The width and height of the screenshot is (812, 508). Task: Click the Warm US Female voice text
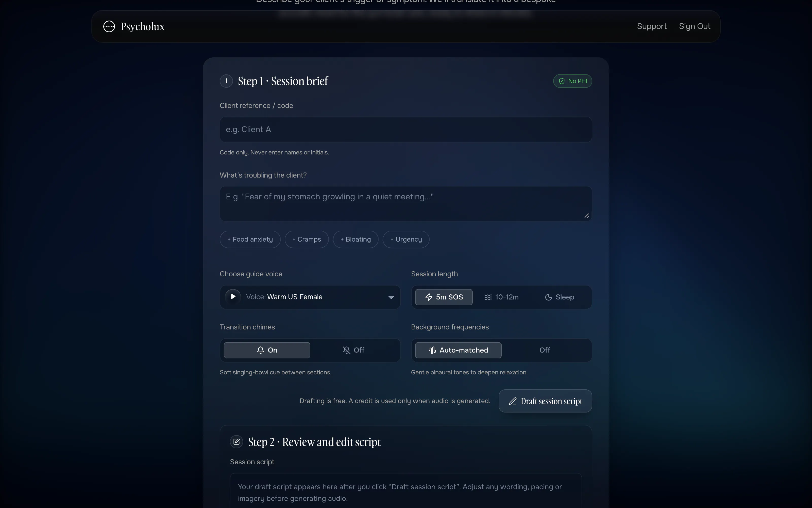(x=295, y=297)
